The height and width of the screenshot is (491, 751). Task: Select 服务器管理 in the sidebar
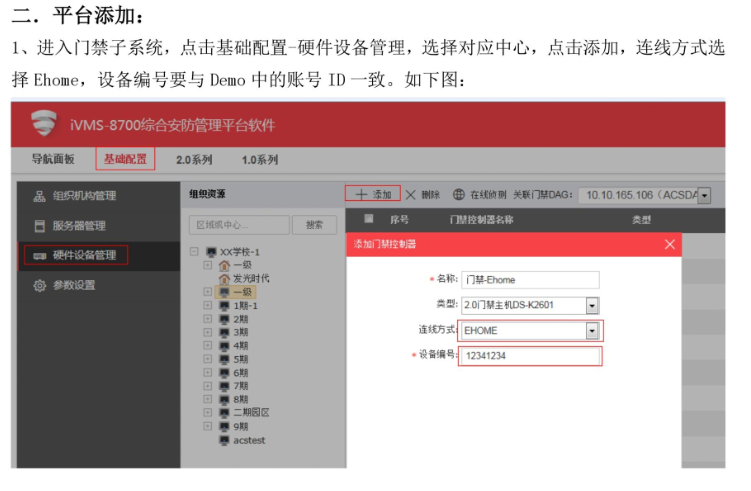click(99, 226)
